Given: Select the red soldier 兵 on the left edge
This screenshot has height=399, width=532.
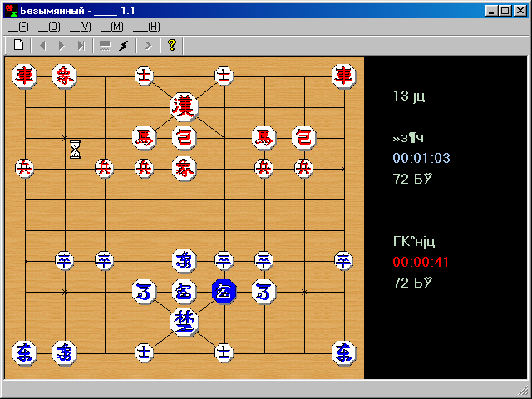Looking at the screenshot, I should (x=25, y=169).
